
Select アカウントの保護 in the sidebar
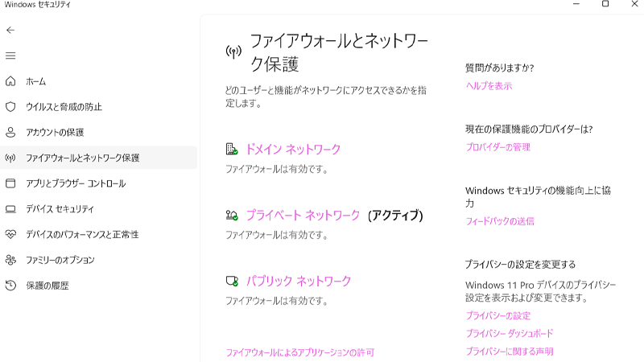[x=98, y=132]
